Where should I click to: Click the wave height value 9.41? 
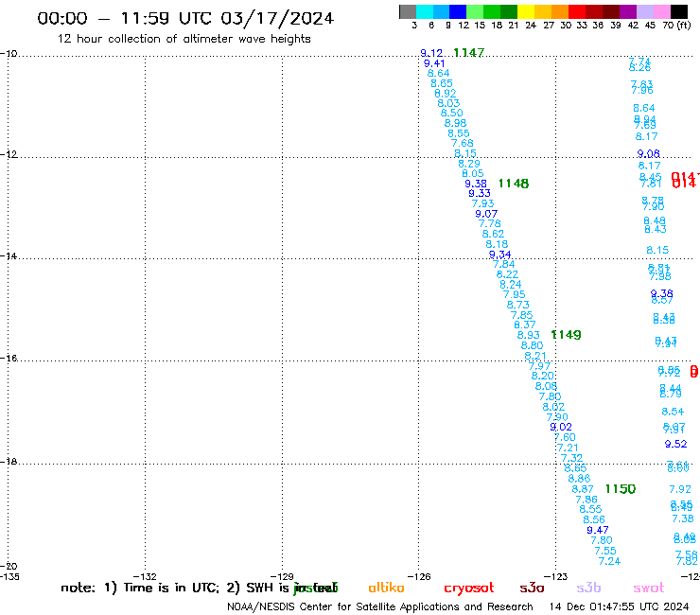click(434, 63)
